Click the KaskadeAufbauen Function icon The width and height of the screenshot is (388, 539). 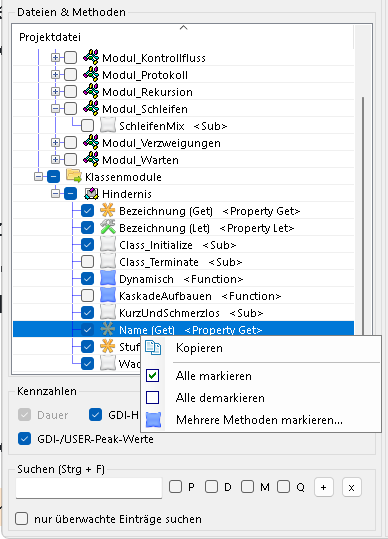click(108, 296)
